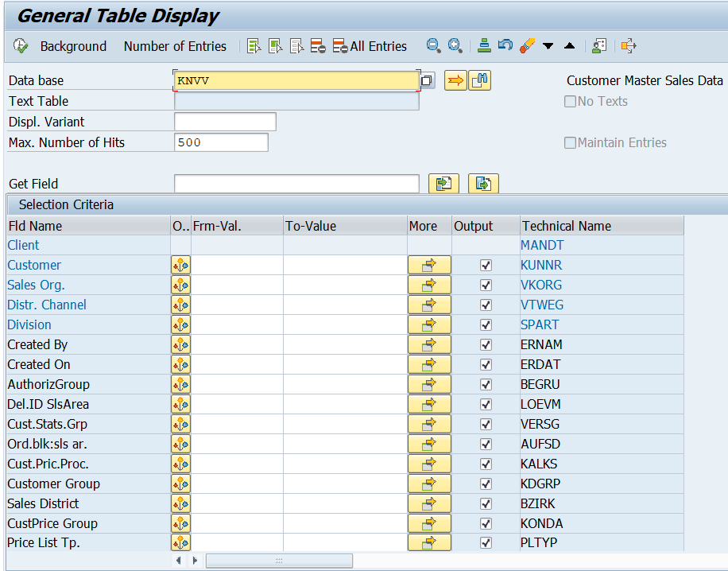
Task: Click the green stacked layers toolbar icon
Action: (x=484, y=45)
